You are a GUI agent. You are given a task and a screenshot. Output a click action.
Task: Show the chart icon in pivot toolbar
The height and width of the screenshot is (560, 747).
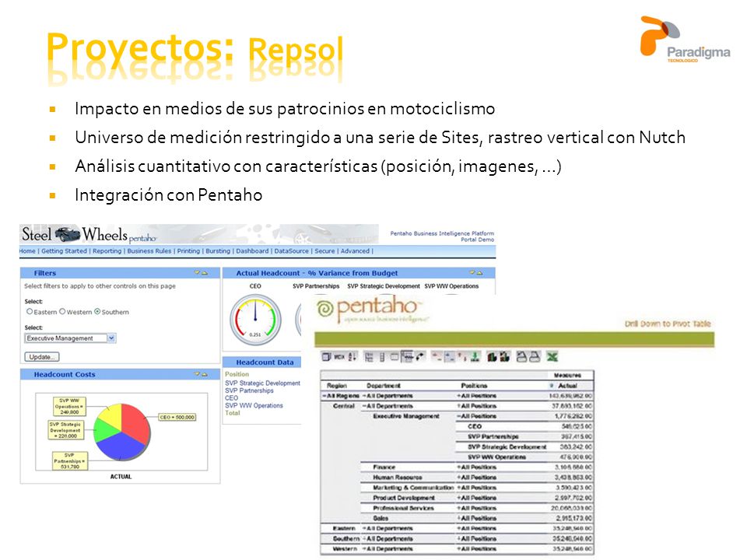(492, 357)
